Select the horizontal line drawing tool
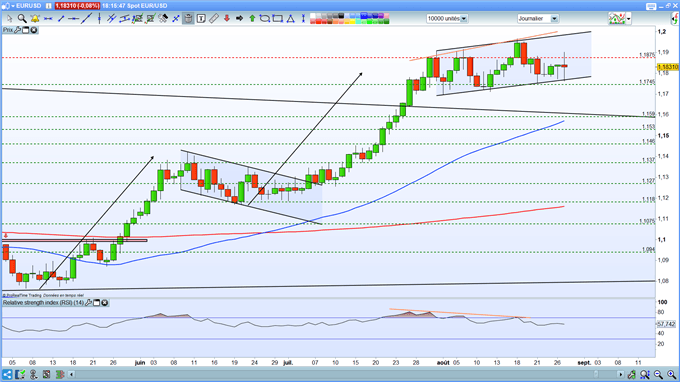This screenshot has width=680, height=382. (x=48, y=19)
